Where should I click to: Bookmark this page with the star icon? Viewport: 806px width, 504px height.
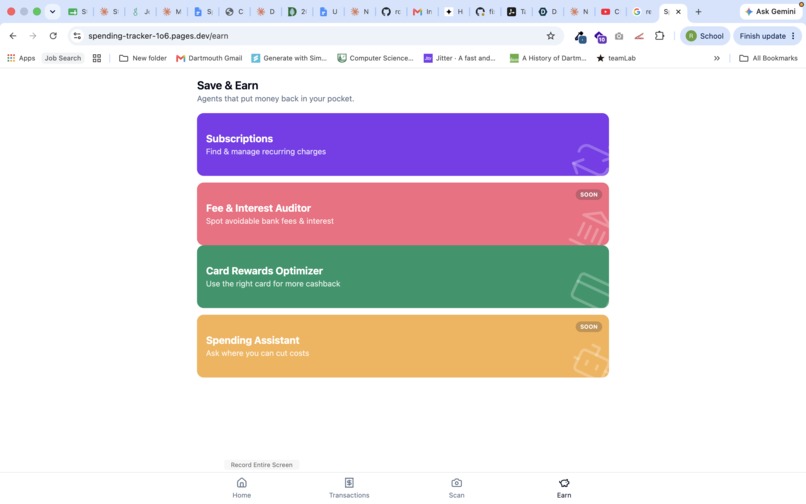pos(551,36)
